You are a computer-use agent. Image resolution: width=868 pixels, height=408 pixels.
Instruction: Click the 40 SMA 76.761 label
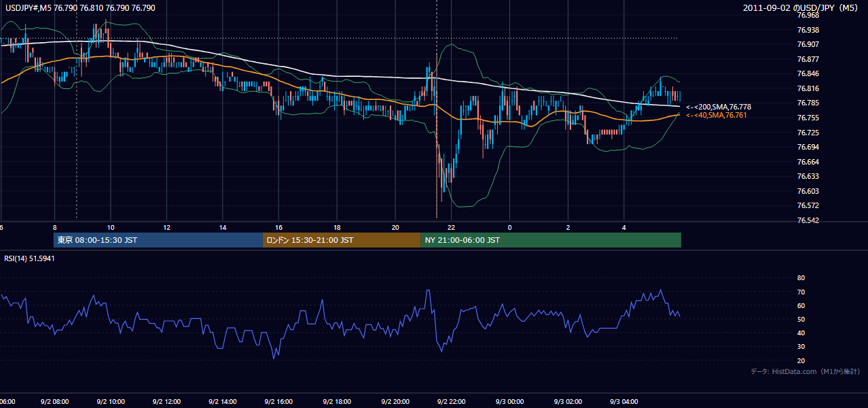pyautogui.click(x=717, y=116)
